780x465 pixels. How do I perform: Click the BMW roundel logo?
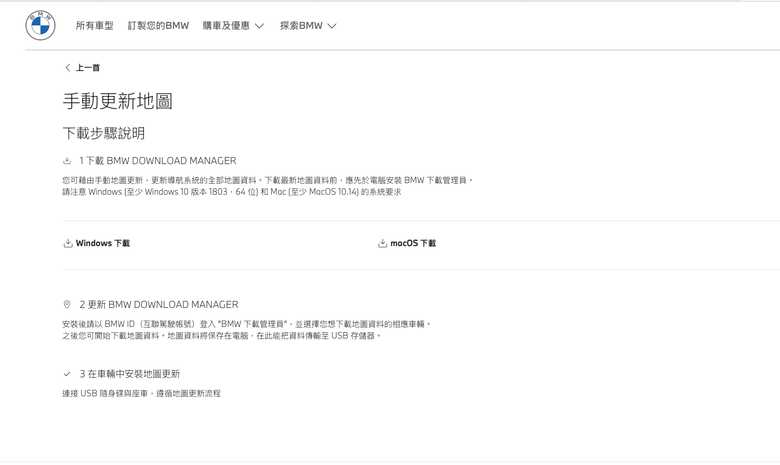(40, 25)
